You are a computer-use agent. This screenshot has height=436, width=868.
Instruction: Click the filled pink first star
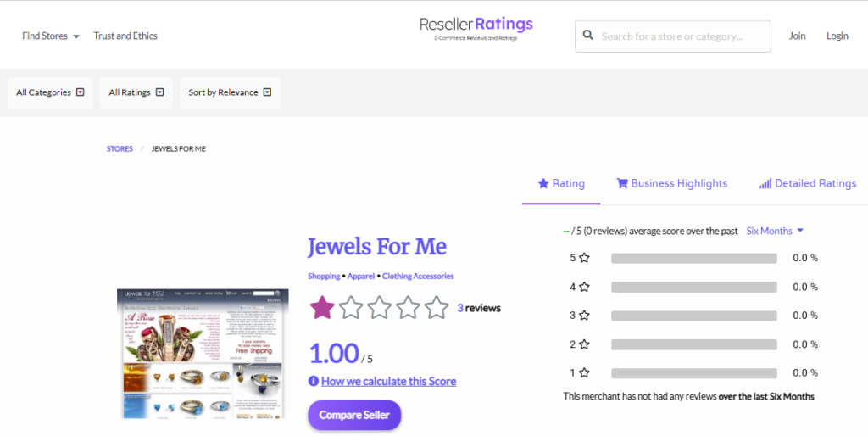322,307
